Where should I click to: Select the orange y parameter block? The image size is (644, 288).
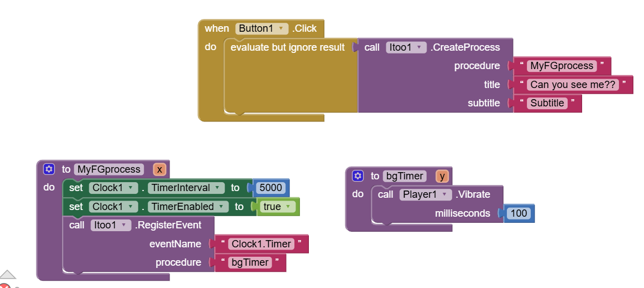point(442,176)
